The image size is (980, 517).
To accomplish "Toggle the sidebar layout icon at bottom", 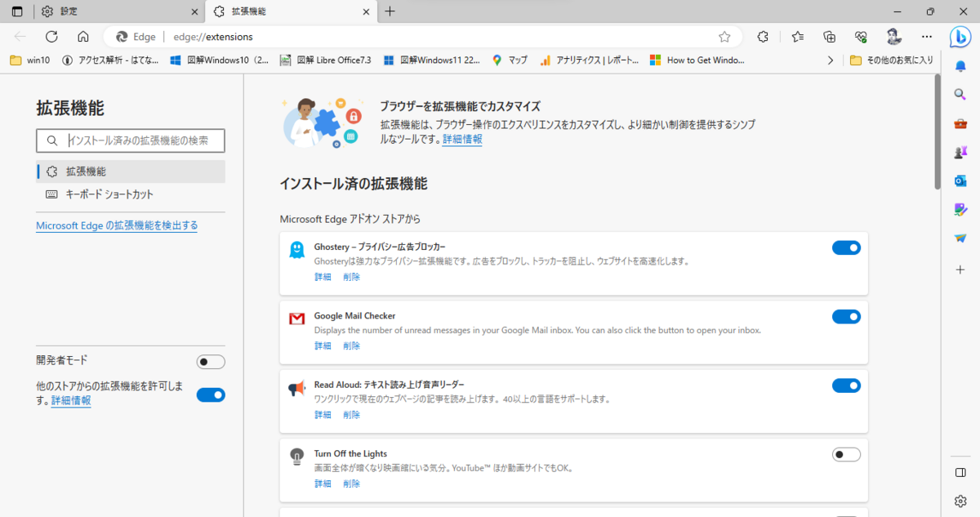I will tap(960, 473).
